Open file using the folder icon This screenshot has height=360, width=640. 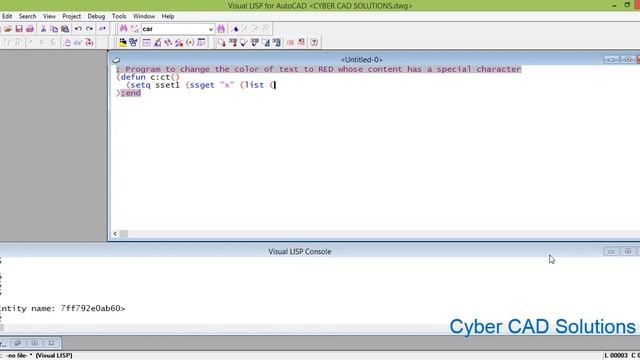coord(8,29)
